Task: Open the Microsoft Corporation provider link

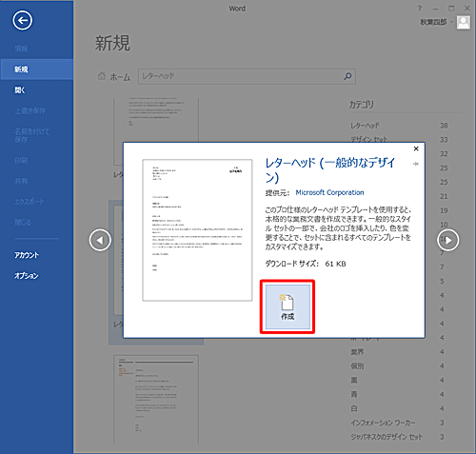Action: click(329, 192)
